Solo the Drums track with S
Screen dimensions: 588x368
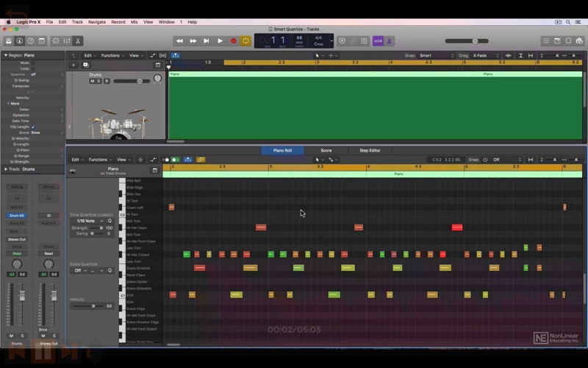tap(98, 81)
